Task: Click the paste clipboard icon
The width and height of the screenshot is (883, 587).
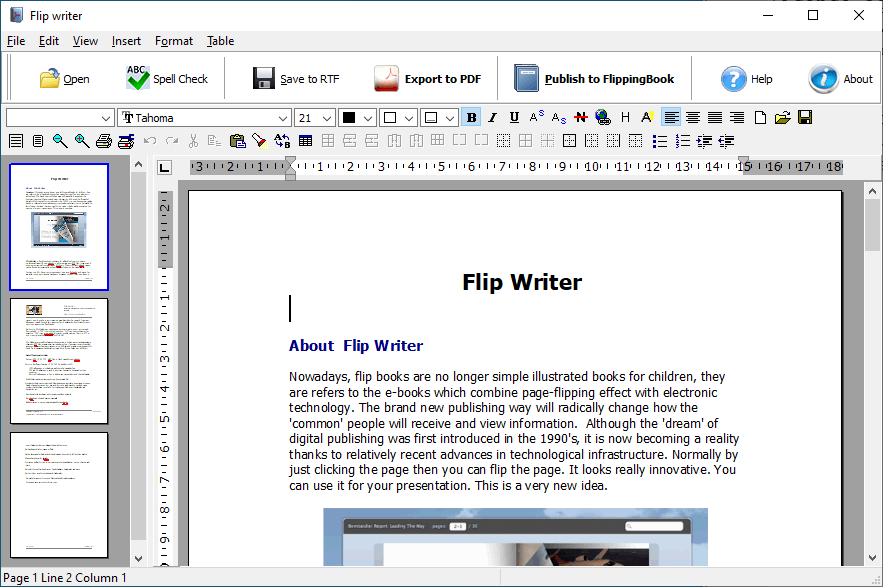Action: [x=238, y=141]
